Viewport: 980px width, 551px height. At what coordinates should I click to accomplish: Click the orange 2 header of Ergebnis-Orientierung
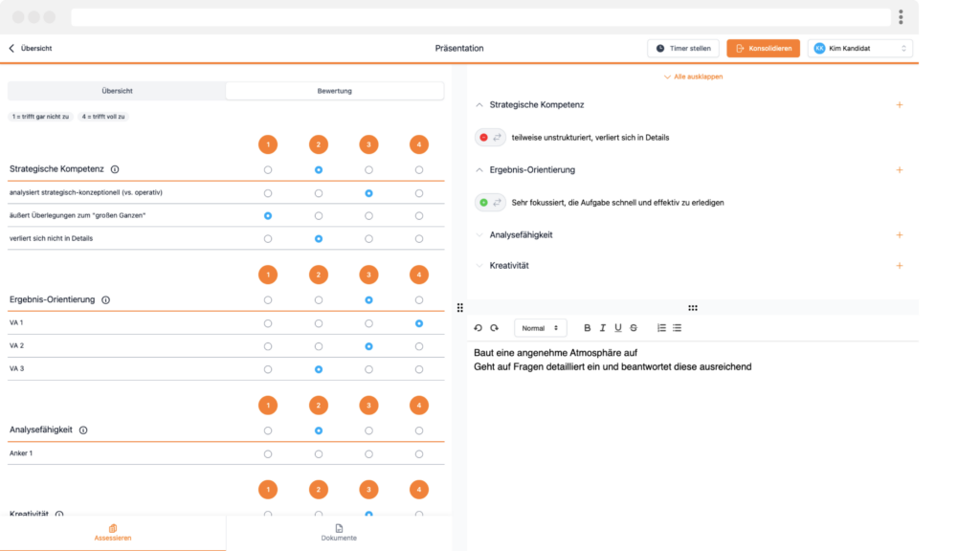[x=318, y=275]
